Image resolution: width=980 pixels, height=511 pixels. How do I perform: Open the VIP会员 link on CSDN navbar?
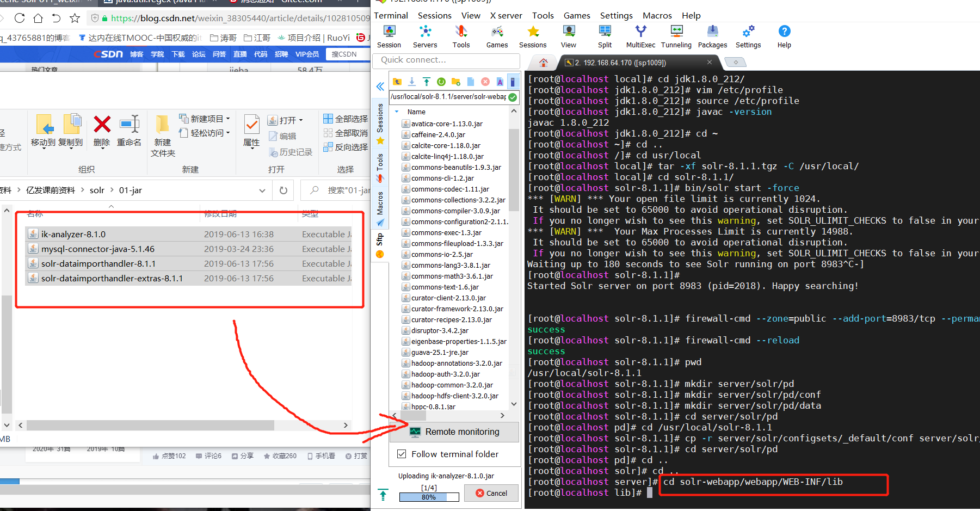tap(307, 54)
